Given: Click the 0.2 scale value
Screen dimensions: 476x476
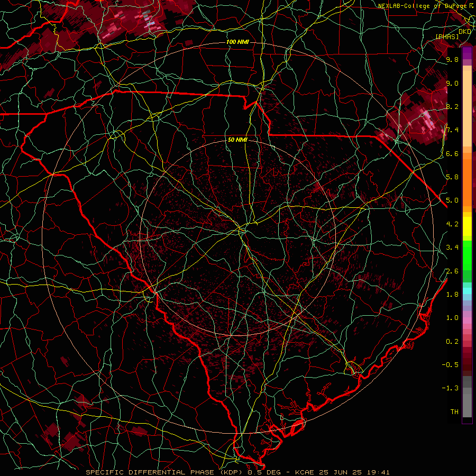Looking at the screenshot, I should point(452,341).
